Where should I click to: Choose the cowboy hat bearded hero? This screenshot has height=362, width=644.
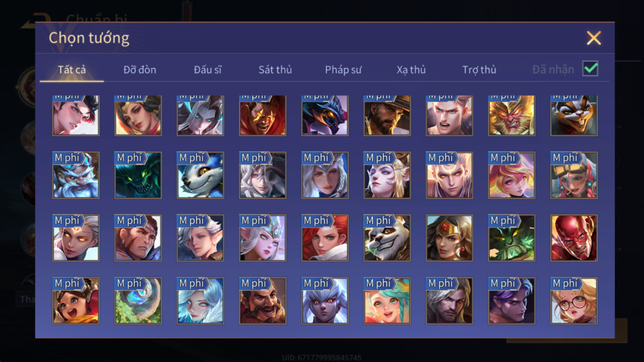pos(387,115)
